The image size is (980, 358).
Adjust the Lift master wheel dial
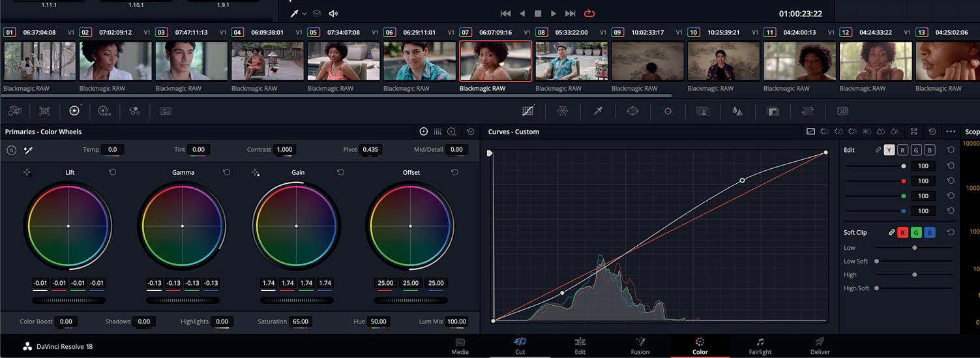[68, 301]
